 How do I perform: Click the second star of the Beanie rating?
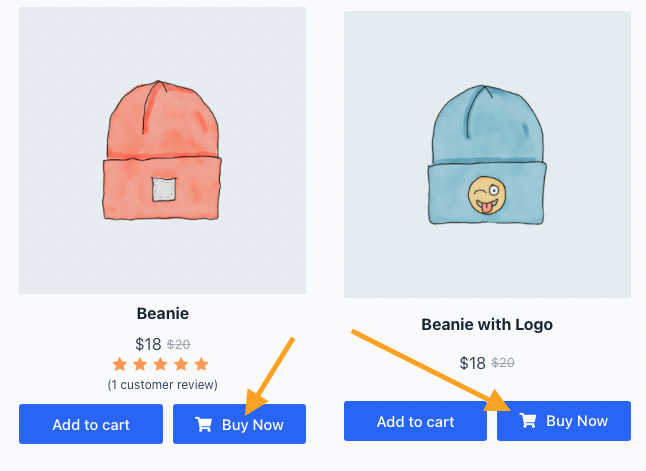click(140, 364)
